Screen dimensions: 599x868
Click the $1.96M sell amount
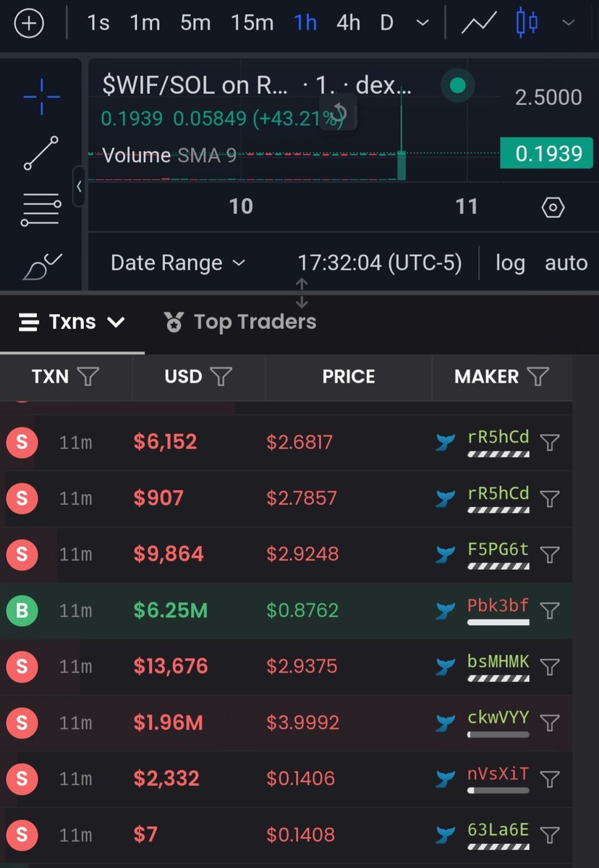coord(168,723)
